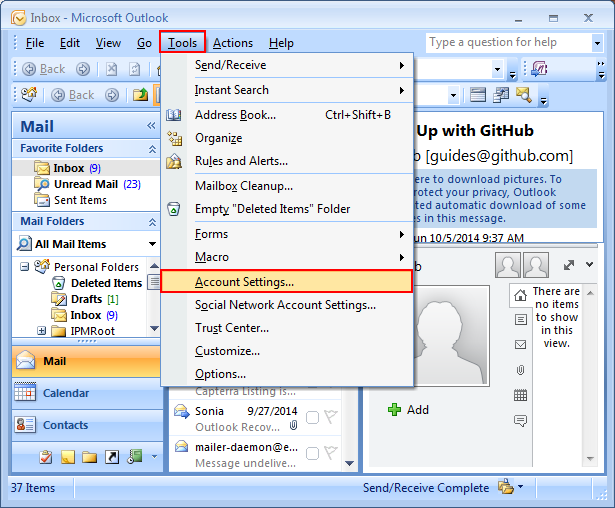Click the Shortcuts icon

pos(112,457)
